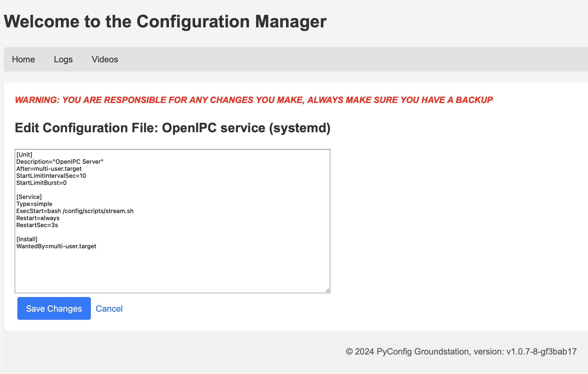588x374 pixels.
Task: Click the After=multi-user.target line
Action: [x=49, y=169]
